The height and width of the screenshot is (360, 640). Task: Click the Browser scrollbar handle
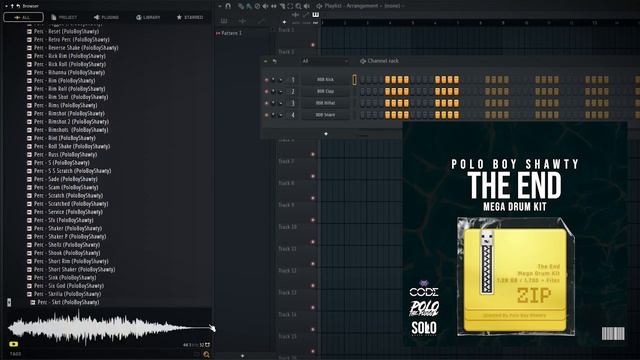(x=9, y=302)
